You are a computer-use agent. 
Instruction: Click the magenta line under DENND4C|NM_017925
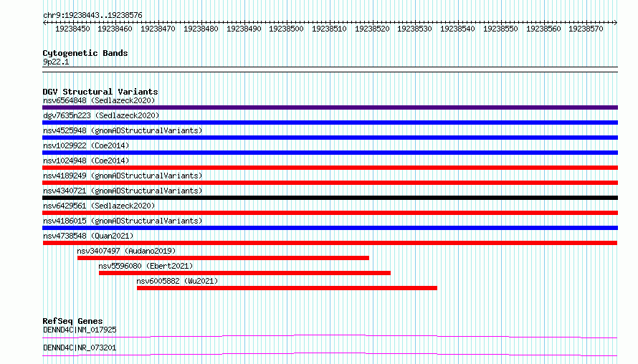pos(330,336)
